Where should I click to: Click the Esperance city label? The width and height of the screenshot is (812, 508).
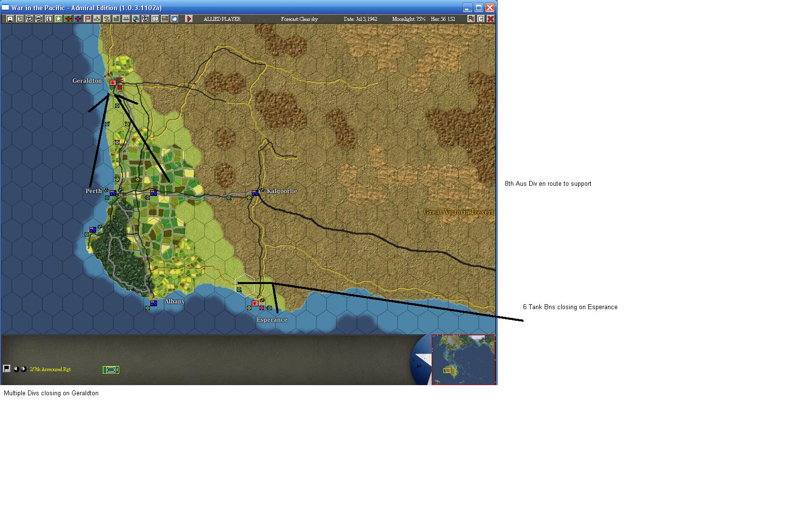tap(272, 320)
